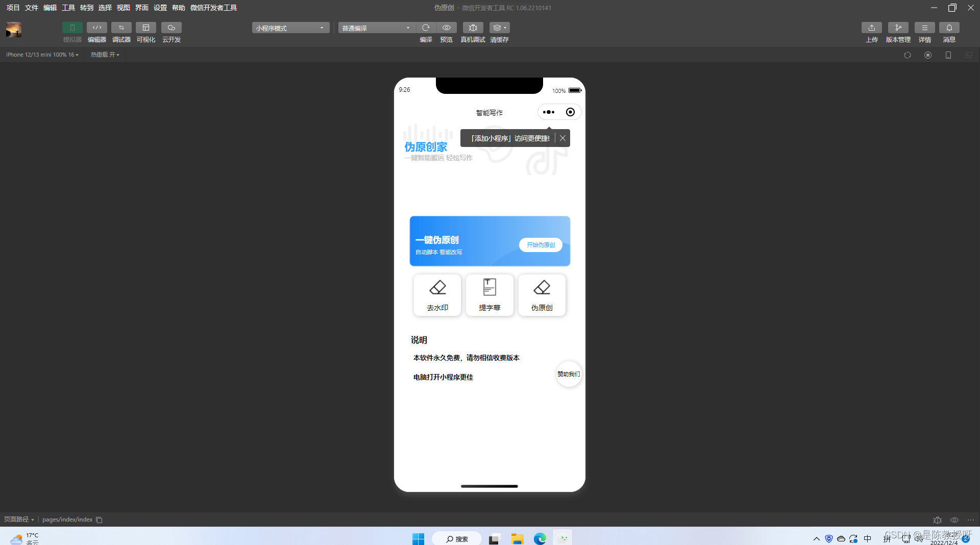Click the pages/index/index path text

[x=67, y=519]
